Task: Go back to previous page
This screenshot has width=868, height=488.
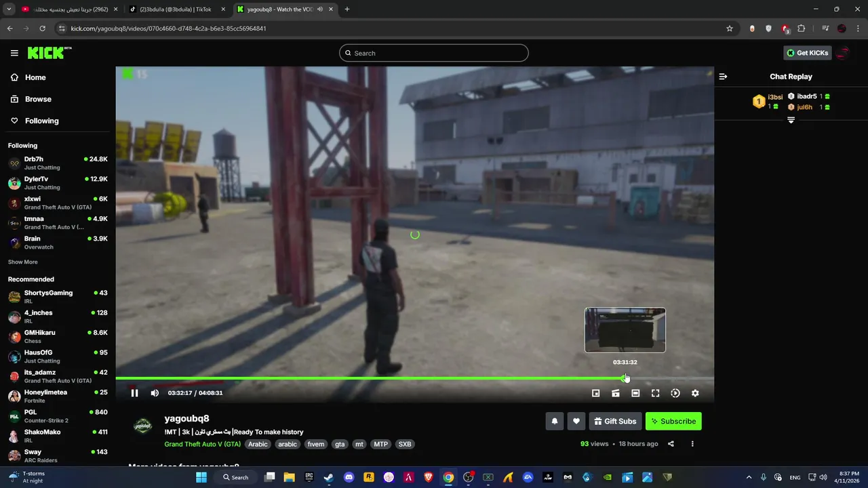Action: pos(9,28)
